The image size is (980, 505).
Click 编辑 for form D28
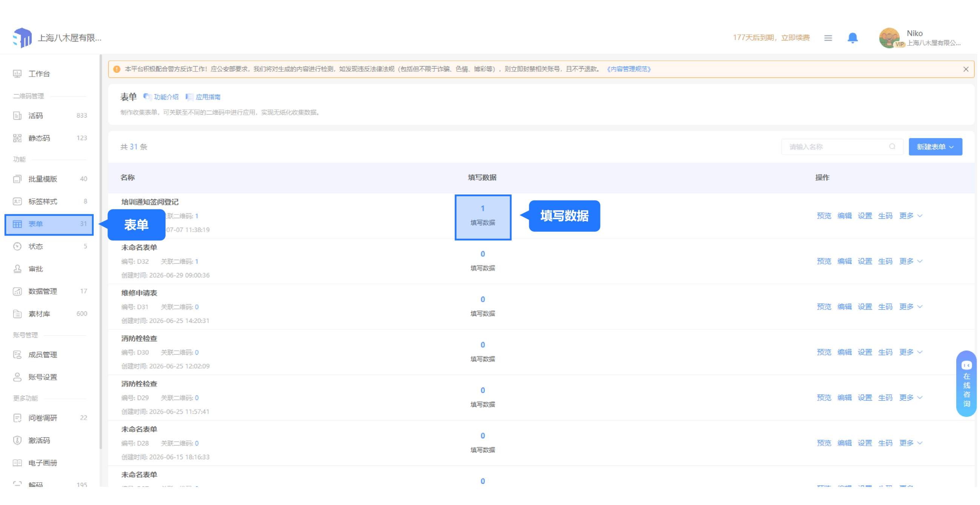click(844, 443)
